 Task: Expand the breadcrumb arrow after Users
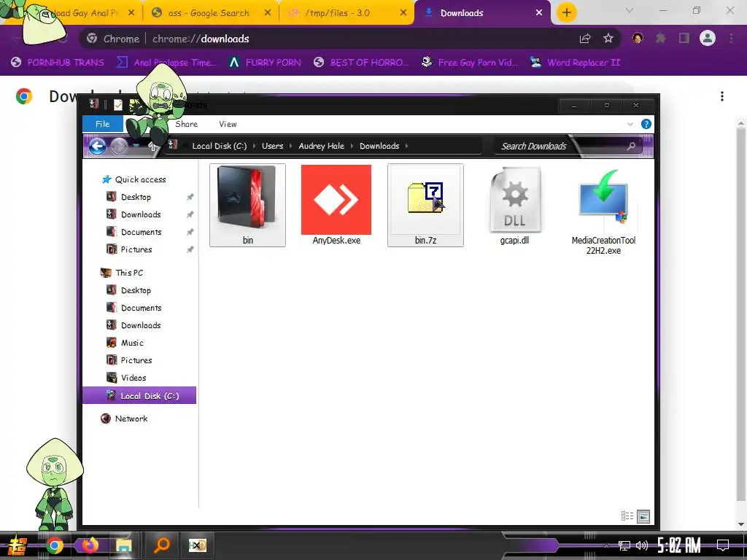pos(290,146)
